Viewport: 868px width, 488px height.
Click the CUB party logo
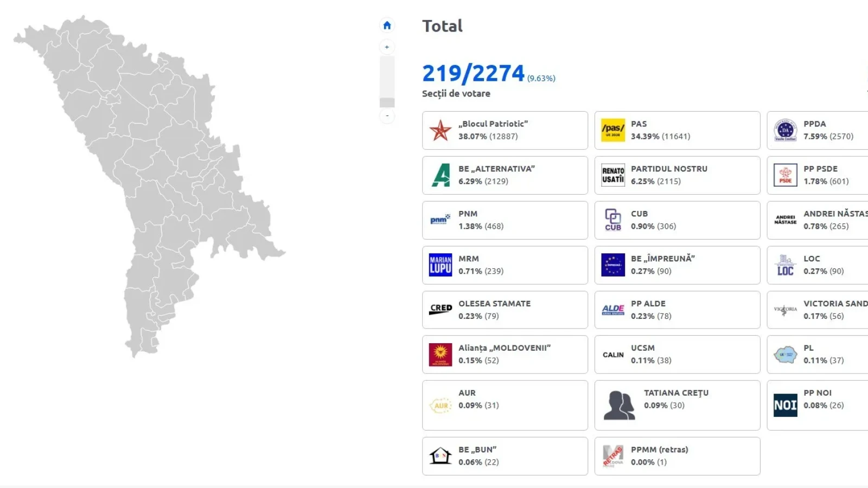point(612,220)
